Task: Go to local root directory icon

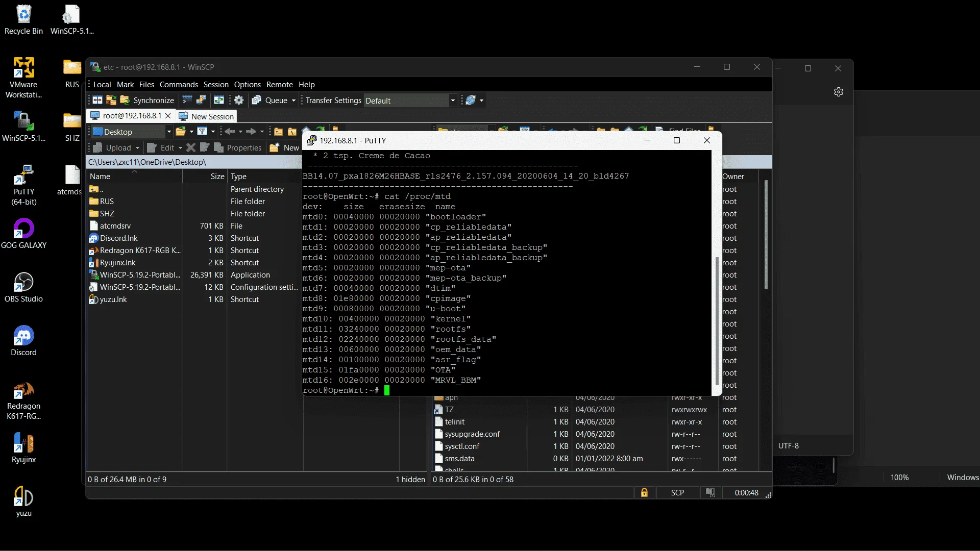Action: (292, 132)
